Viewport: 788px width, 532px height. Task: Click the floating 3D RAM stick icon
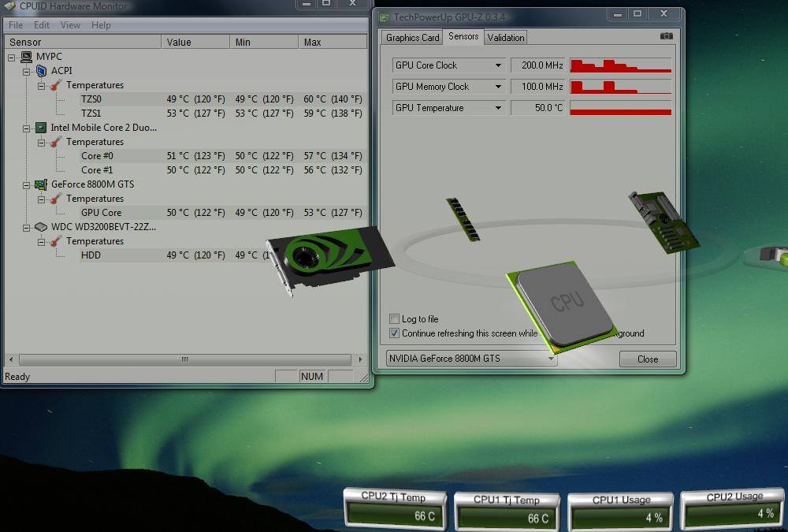click(x=463, y=220)
